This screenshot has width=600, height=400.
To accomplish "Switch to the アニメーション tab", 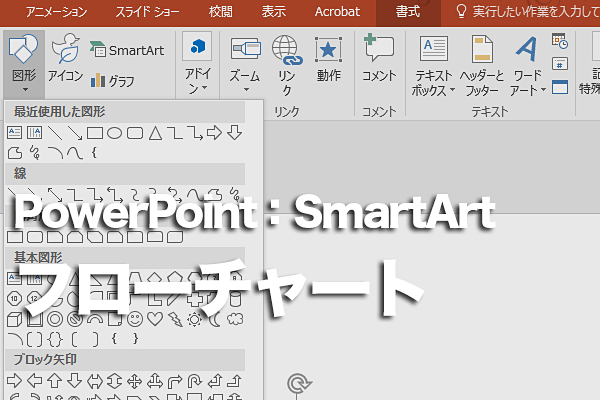I will 56,11.
